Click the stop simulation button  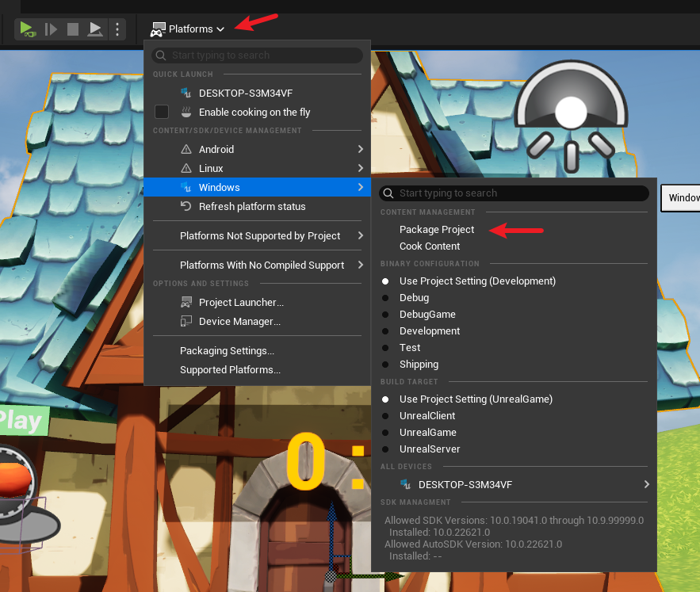[73, 29]
